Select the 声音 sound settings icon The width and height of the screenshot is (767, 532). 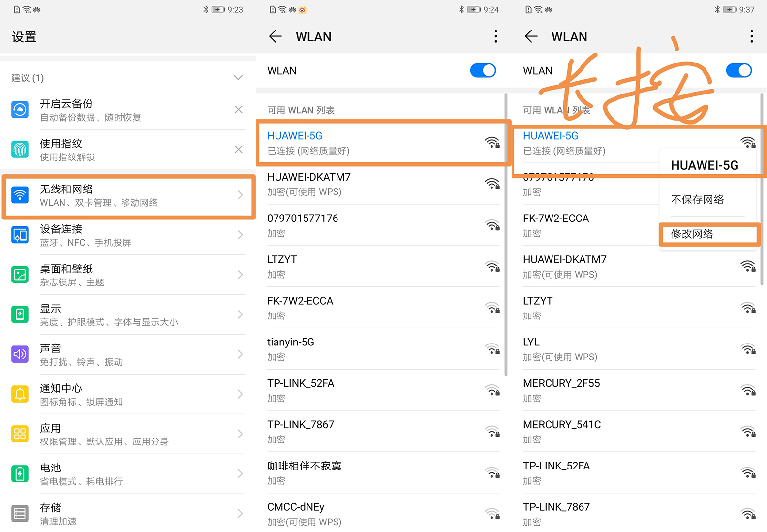(20, 354)
